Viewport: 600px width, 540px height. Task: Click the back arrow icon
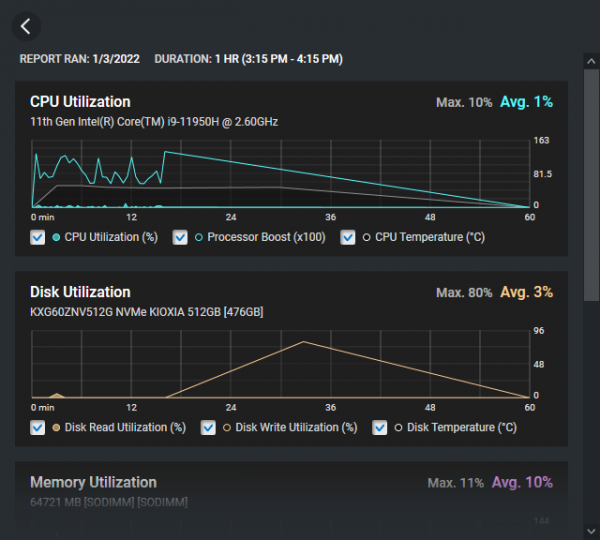pos(26,27)
